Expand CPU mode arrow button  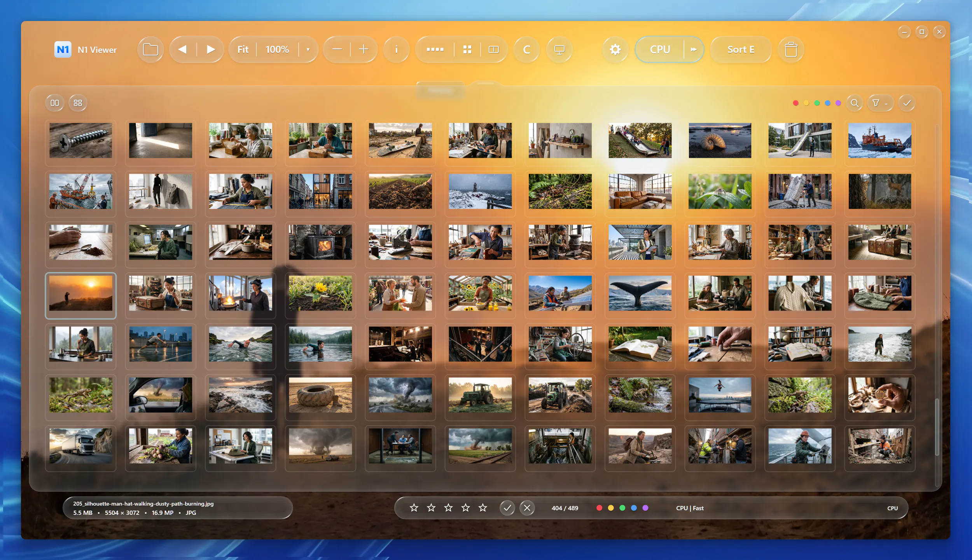coord(694,49)
